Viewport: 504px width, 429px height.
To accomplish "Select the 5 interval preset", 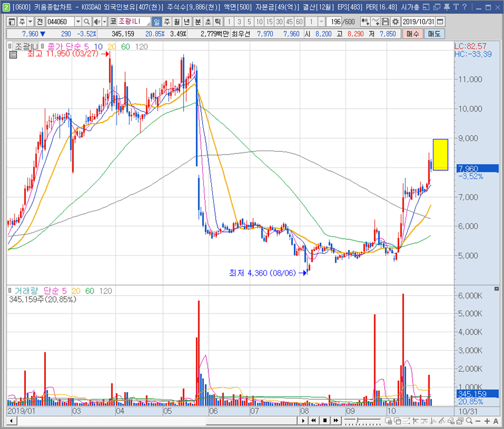I will point(249,22).
